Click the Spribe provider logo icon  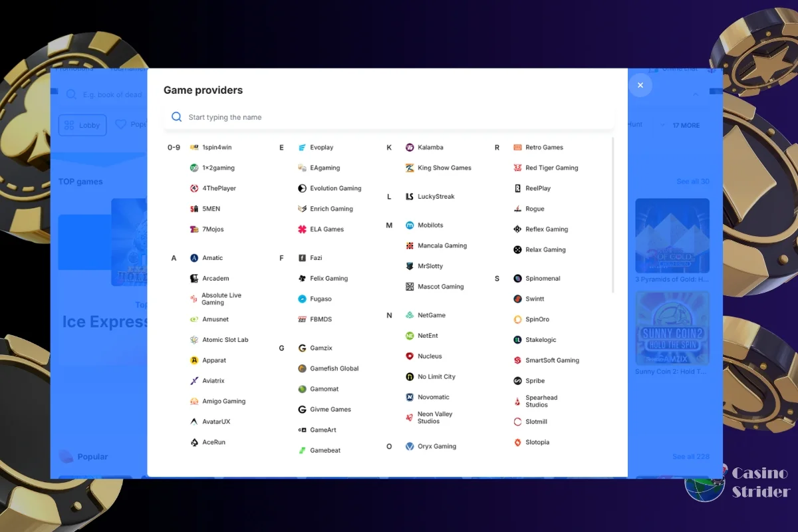[x=517, y=381]
